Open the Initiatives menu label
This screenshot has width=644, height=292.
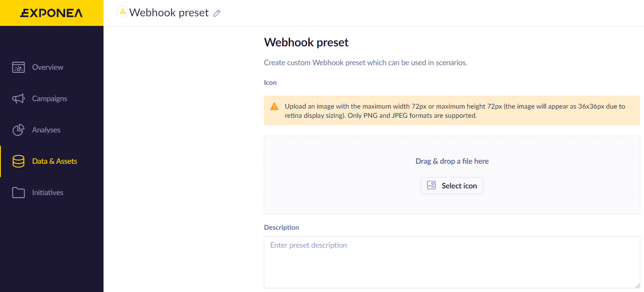(x=48, y=193)
